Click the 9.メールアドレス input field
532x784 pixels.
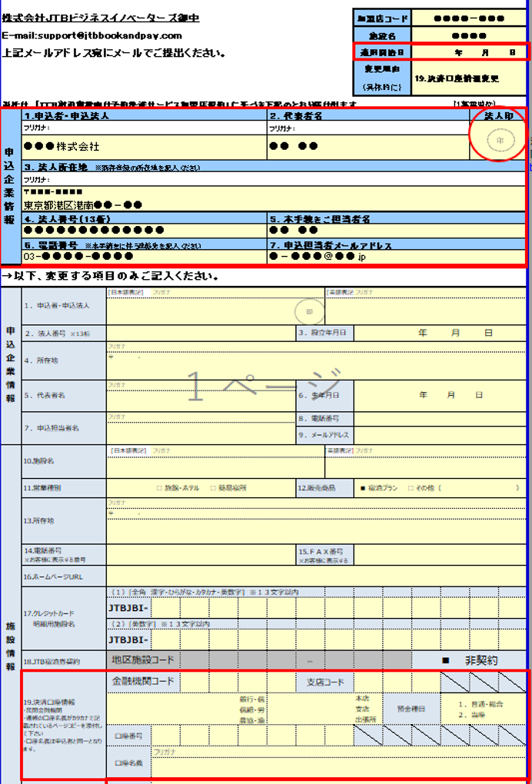440,434
